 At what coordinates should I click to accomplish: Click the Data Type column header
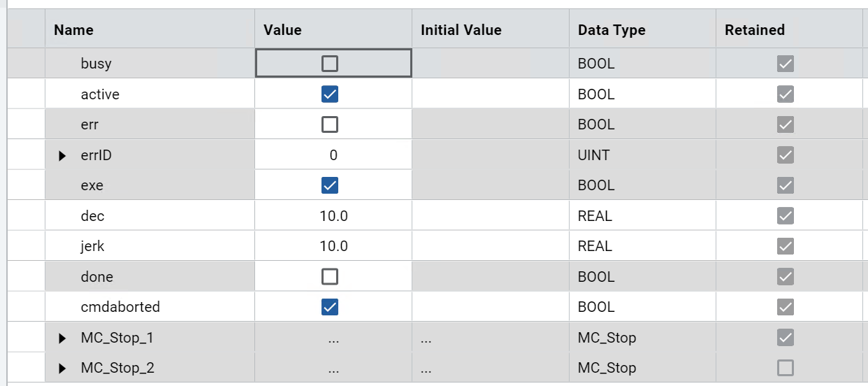[x=612, y=30]
